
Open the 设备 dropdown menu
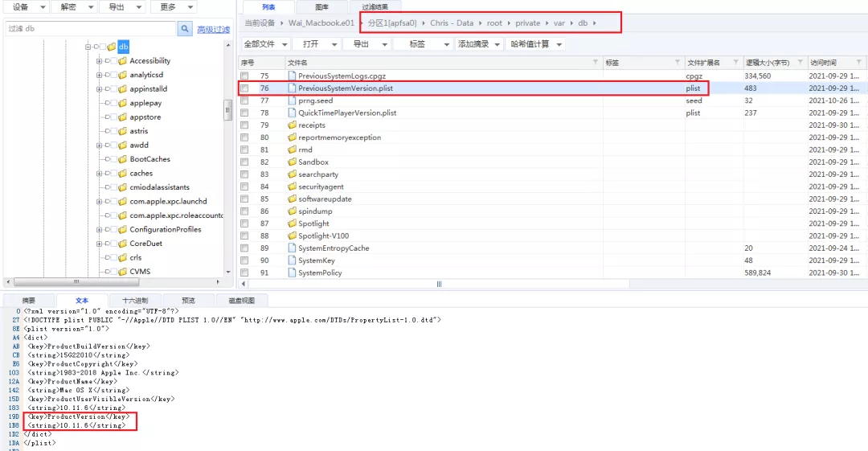coord(27,6)
